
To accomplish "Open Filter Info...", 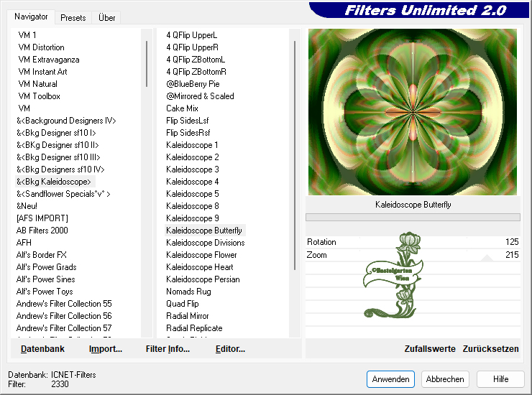I will tap(168, 349).
